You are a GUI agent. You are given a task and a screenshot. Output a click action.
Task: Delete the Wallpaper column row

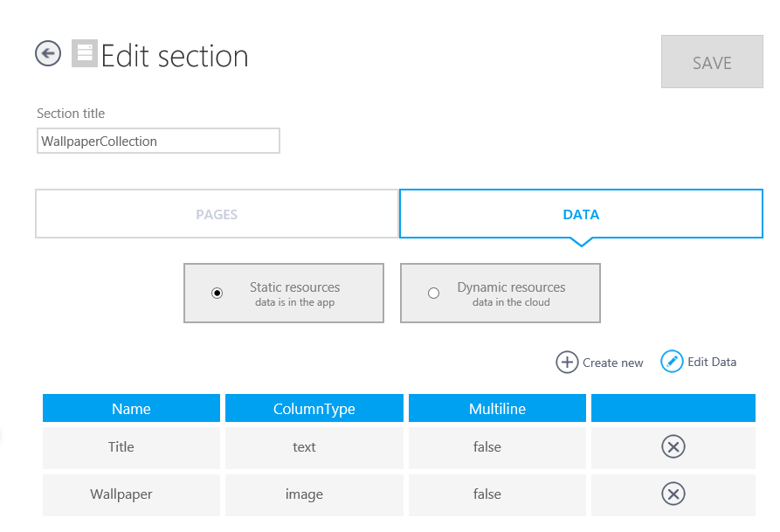tap(673, 494)
